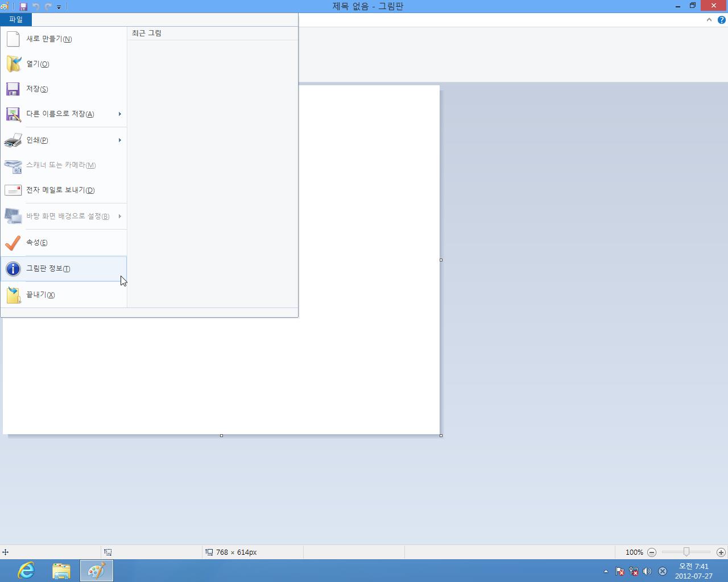This screenshot has width=728, height=582.
Task: Click the zoom out minus button
Action: [x=652, y=552]
